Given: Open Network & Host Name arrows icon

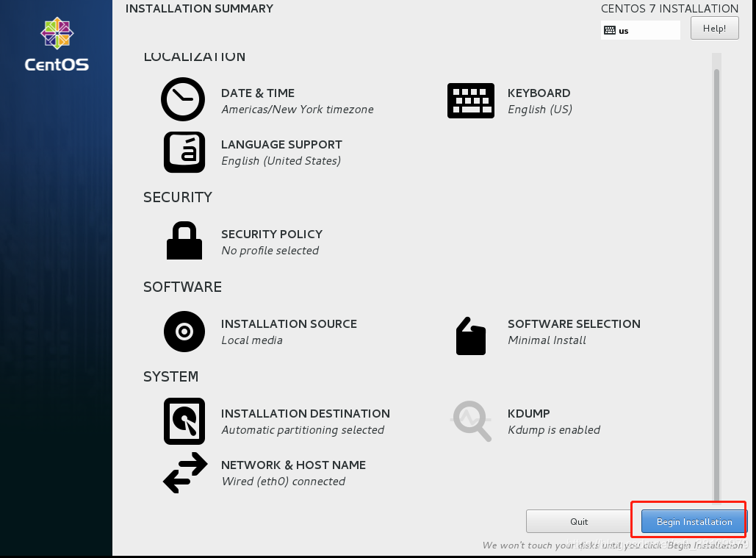Looking at the screenshot, I should (185, 473).
